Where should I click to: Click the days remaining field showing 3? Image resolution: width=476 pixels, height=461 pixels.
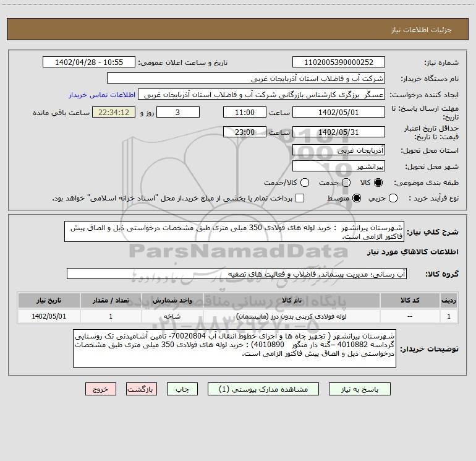tap(178, 112)
